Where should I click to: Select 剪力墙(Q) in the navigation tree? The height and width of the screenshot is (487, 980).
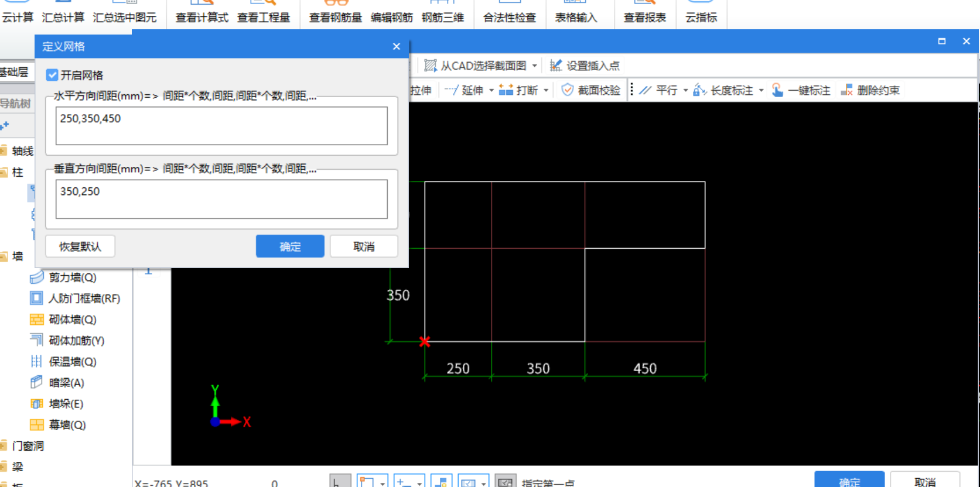63,277
